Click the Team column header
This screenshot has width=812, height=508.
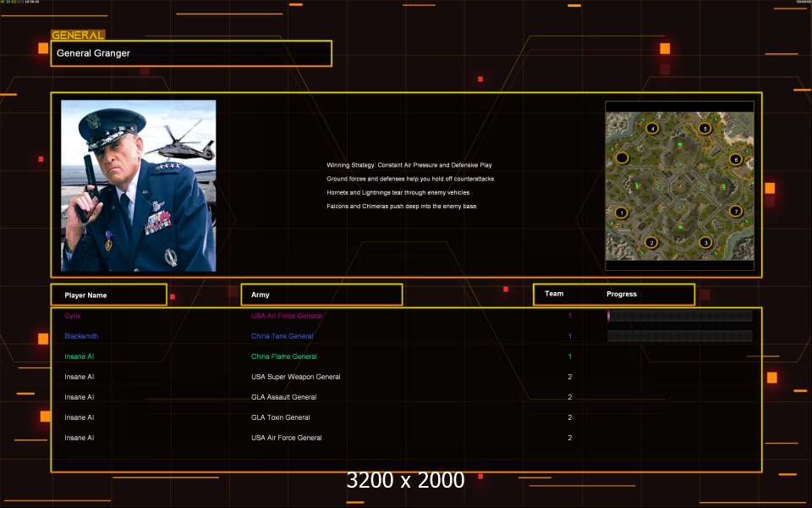(554, 294)
